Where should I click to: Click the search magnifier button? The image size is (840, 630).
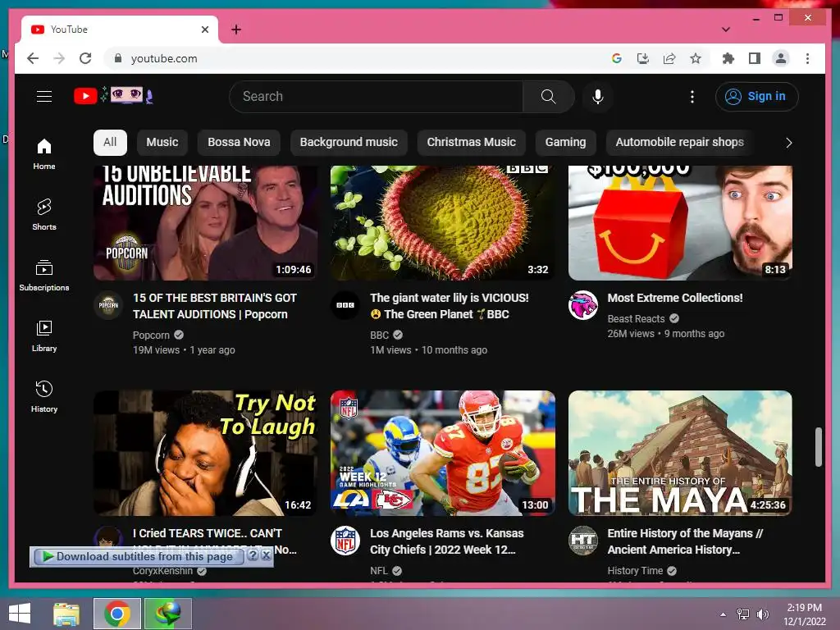tap(548, 97)
